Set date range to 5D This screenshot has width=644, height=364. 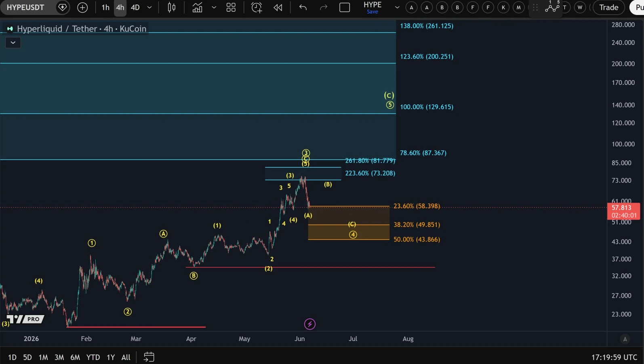(x=27, y=357)
